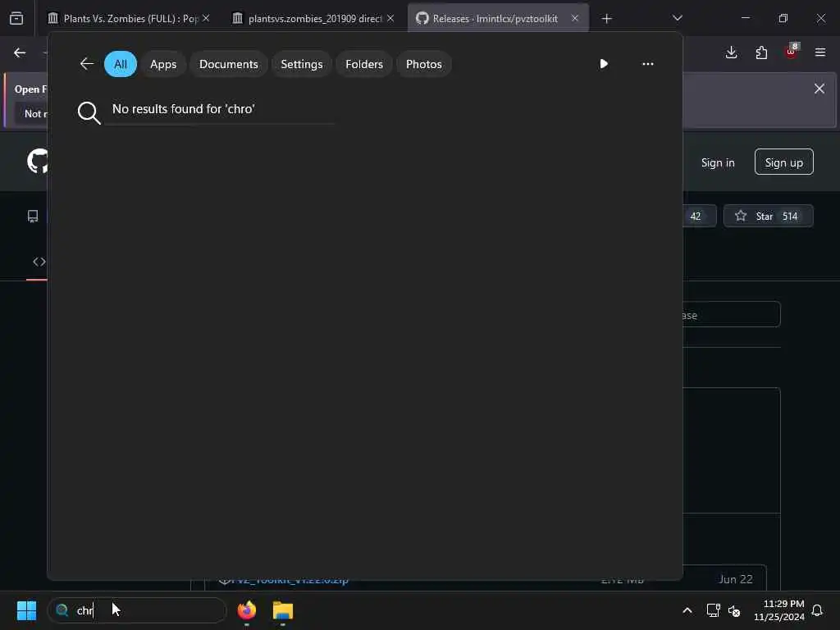Go to the GitHub homepage logo
The width and height of the screenshot is (840, 630).
click(38, 162)
